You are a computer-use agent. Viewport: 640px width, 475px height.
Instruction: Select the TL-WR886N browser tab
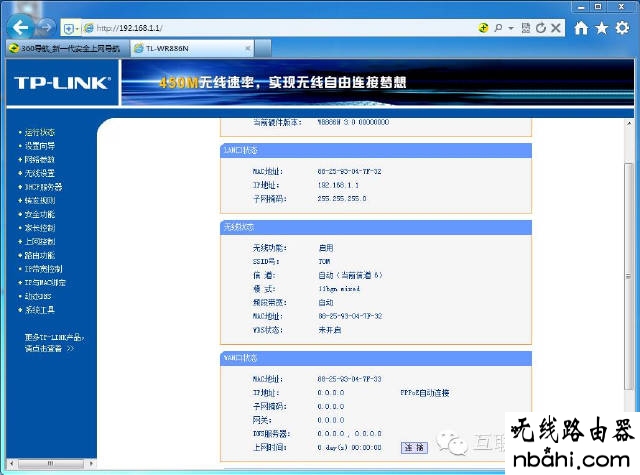point(192,48)
